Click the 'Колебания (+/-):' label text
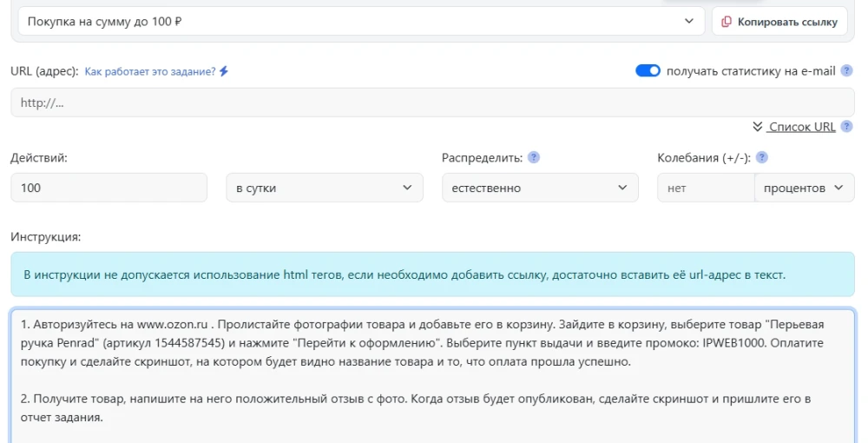868x443 pixels. (704, 158)
